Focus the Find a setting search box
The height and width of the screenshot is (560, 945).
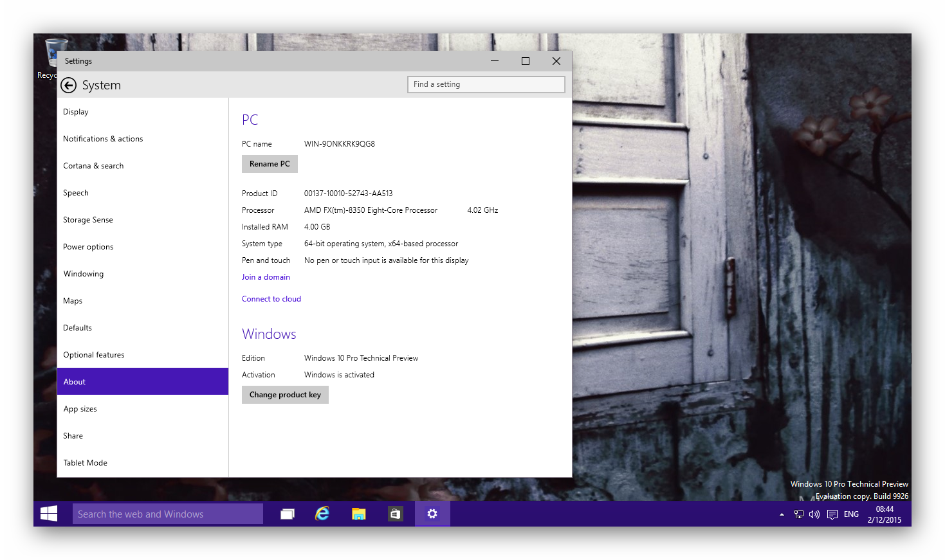[x=486, y=84]
